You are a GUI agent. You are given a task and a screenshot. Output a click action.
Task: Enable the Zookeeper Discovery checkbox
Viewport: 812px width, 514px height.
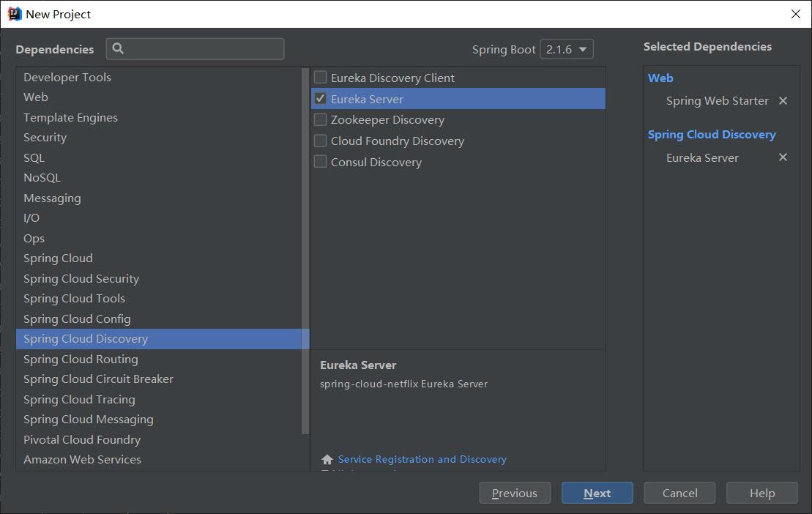coord(321,119)
